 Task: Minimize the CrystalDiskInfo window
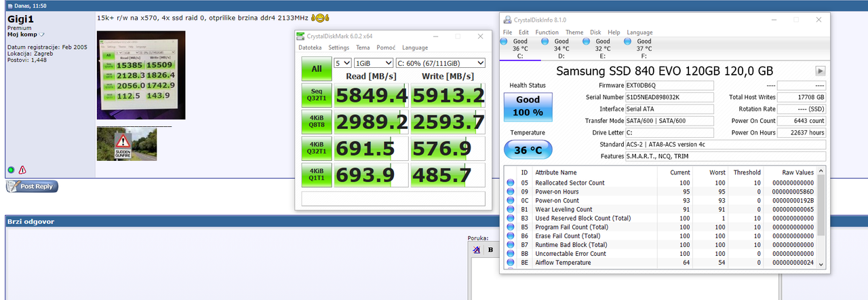[x=766, y=20]
